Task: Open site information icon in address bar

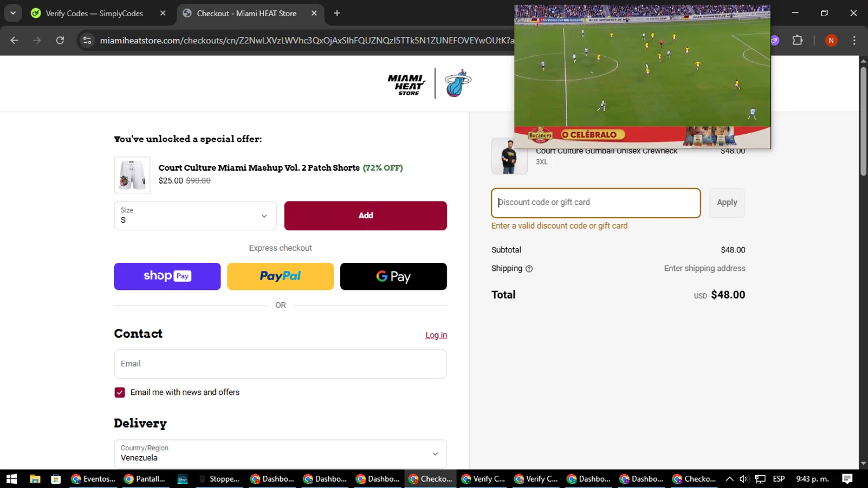Action: click(x=87, y=40)
